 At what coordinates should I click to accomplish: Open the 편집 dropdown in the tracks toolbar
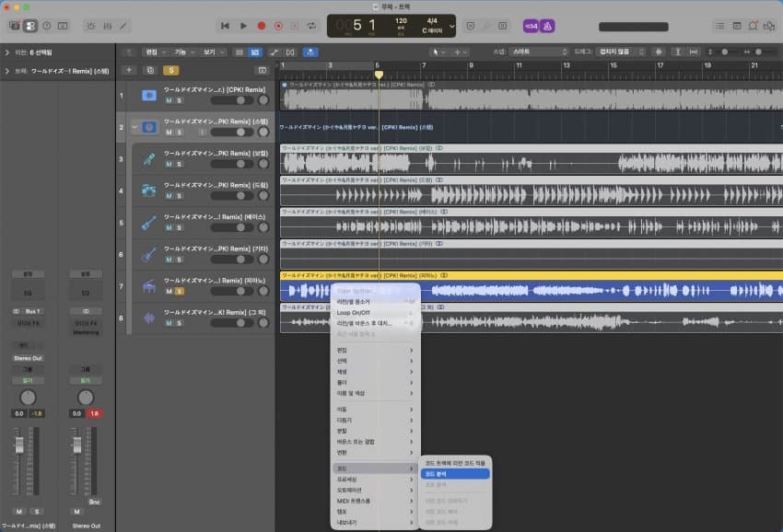(x=155, y=52)
